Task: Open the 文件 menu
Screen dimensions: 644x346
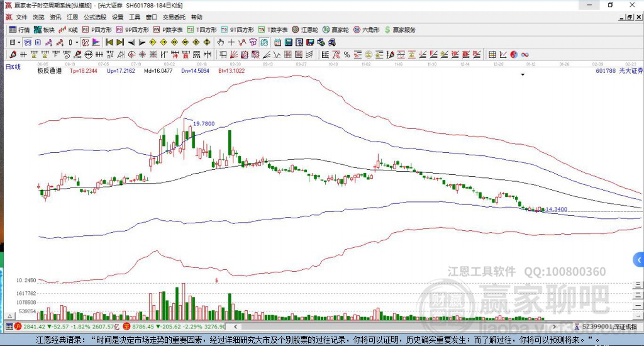Action: click(21, 17)
